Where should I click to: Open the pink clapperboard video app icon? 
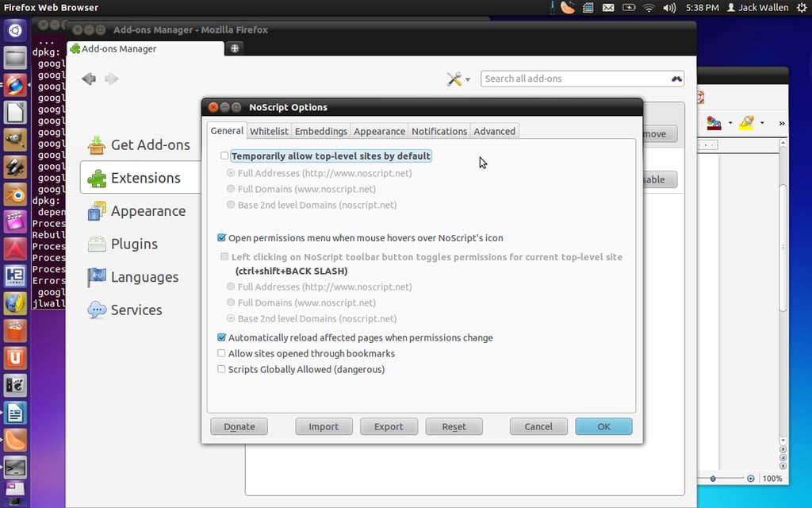(15, 222)
